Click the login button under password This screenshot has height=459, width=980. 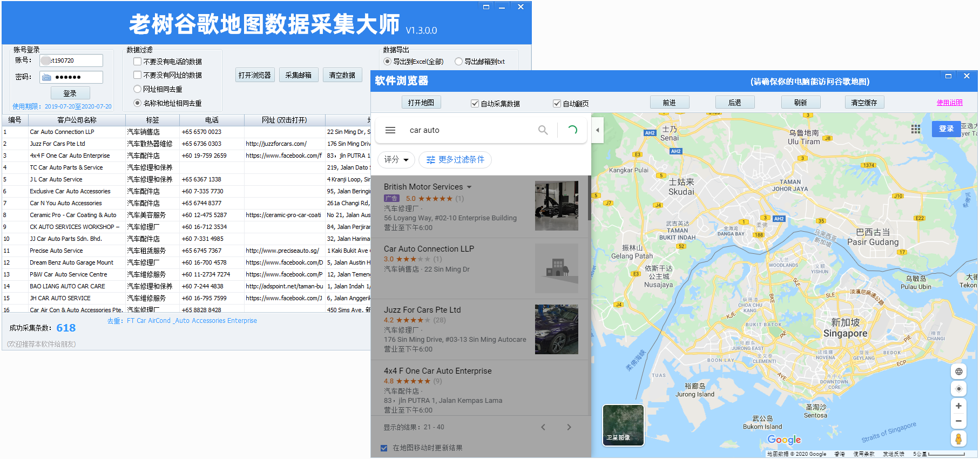coord(70,93)
